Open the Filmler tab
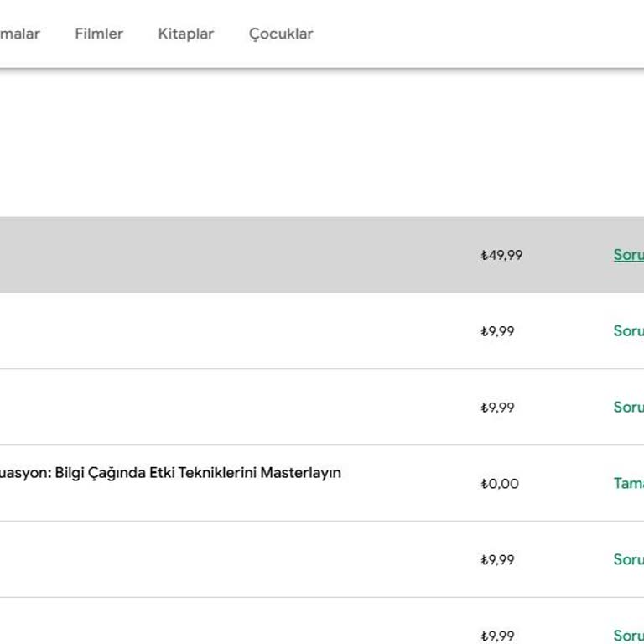 pyautogui.click(x=99, y=34)
